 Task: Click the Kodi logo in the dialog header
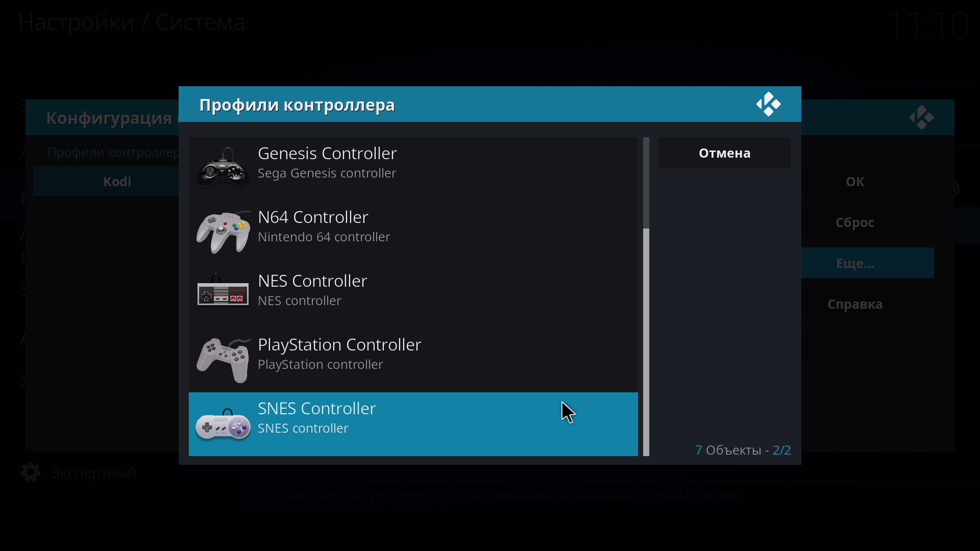point(768,104)
